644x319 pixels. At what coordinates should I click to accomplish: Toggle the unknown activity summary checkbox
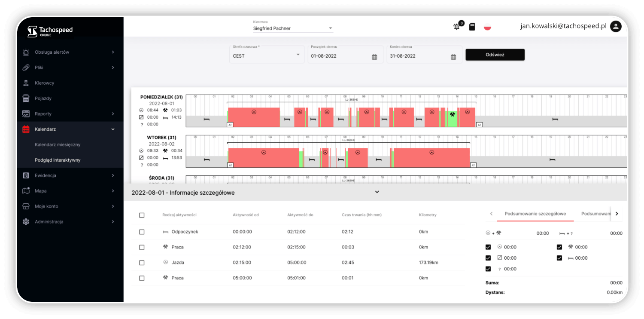(488, 269)
